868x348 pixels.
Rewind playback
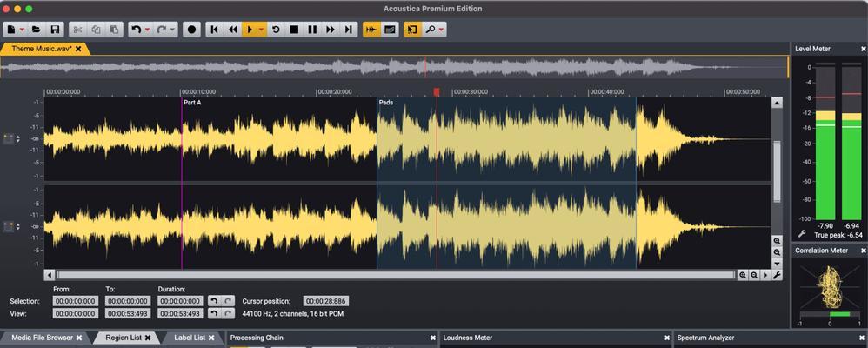[232, 30]
